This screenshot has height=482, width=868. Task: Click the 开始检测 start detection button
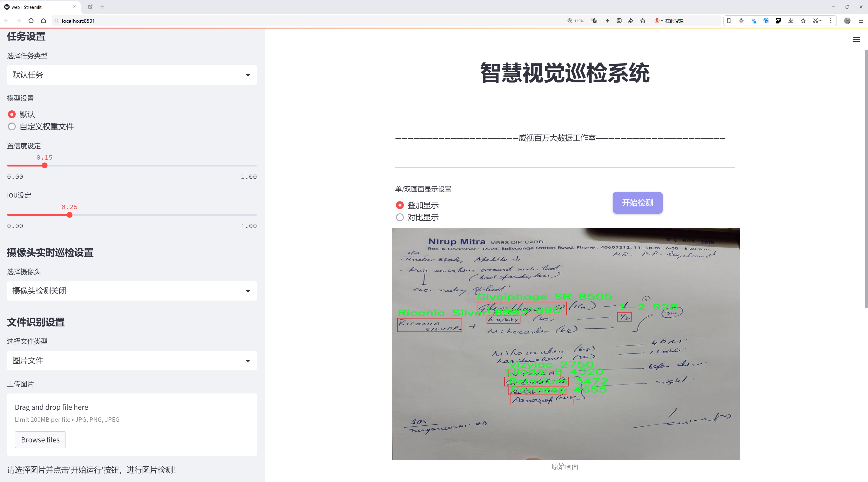(x=637, y=203)
